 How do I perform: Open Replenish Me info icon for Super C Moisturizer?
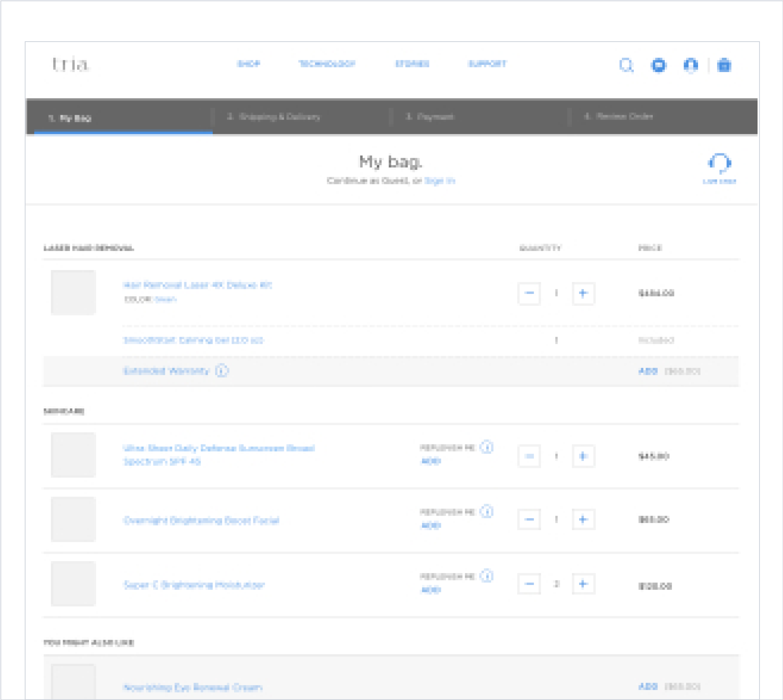487,576
